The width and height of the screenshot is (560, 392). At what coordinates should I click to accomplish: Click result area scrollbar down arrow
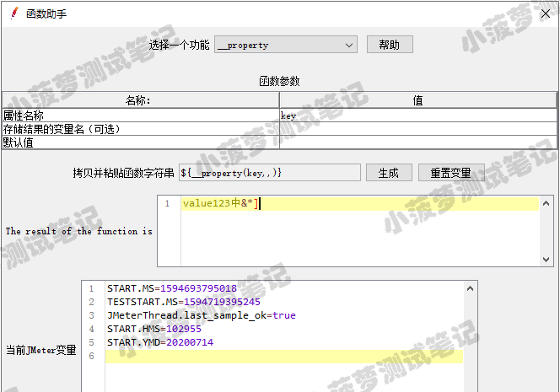point(546,259)
